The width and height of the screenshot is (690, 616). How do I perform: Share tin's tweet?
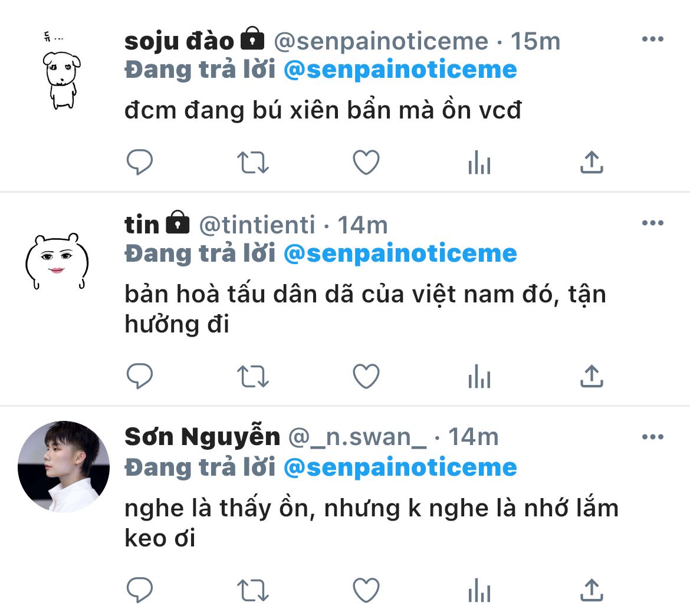[x=592, y=376]
